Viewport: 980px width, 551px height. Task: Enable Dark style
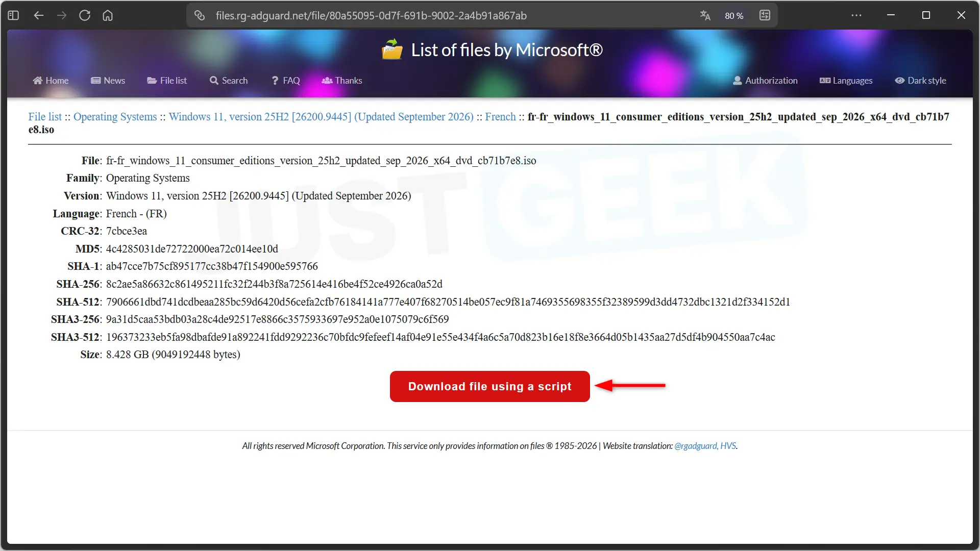pos(920,81)
